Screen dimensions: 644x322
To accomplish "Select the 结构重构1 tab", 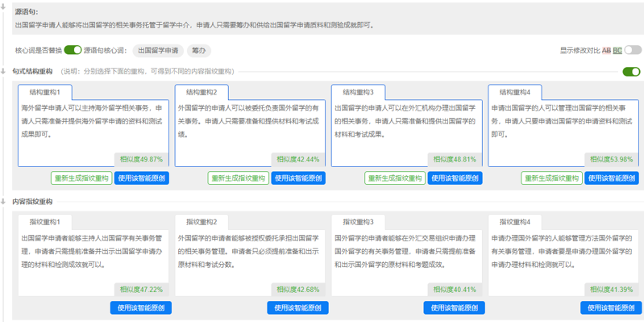I will (x=45, y=92).
